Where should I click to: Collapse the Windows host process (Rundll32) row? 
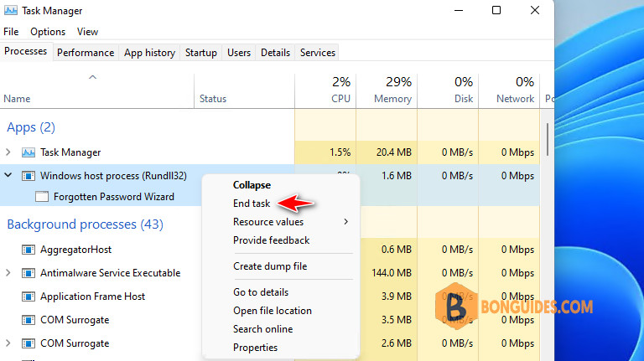8,175
